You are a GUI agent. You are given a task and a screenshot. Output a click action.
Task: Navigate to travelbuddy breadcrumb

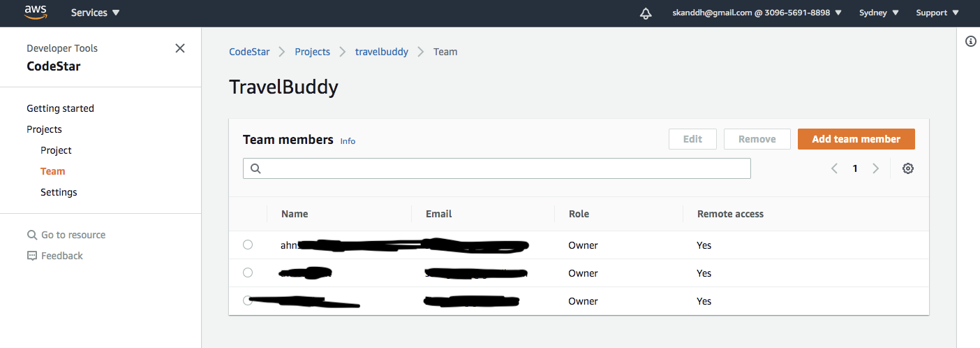coord(382,52)
